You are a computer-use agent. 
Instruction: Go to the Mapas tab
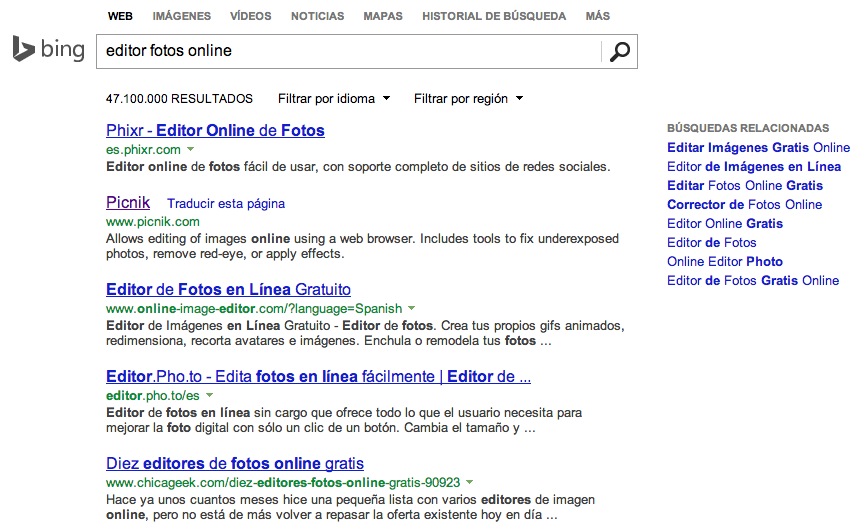pos(383,17)
